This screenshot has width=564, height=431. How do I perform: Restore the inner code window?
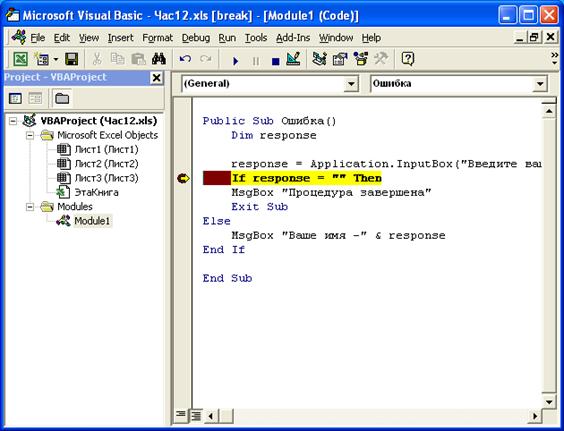coord(535,37)
